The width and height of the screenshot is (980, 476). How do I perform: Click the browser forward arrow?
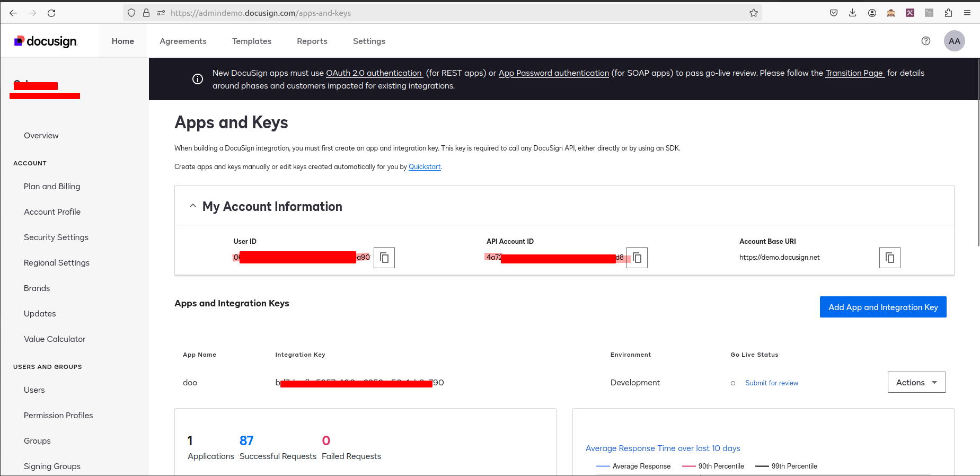(x=32, y=13)
